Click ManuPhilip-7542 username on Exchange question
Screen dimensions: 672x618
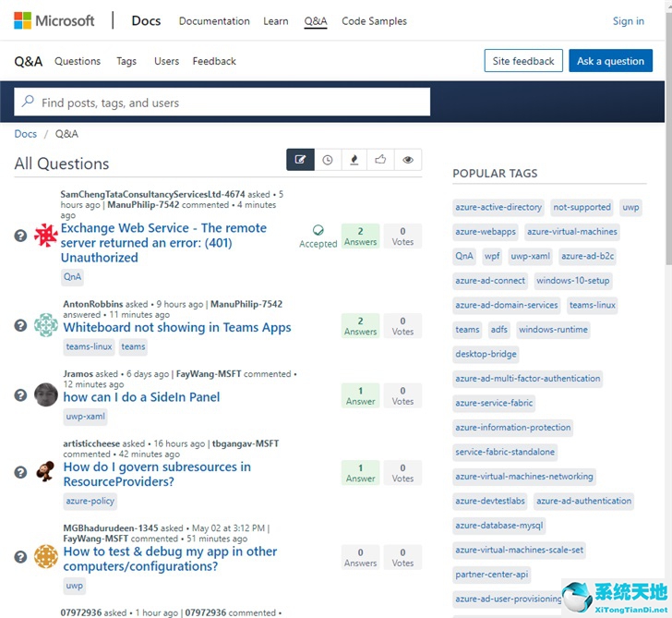pyautogui.click(x=143, y=204)
